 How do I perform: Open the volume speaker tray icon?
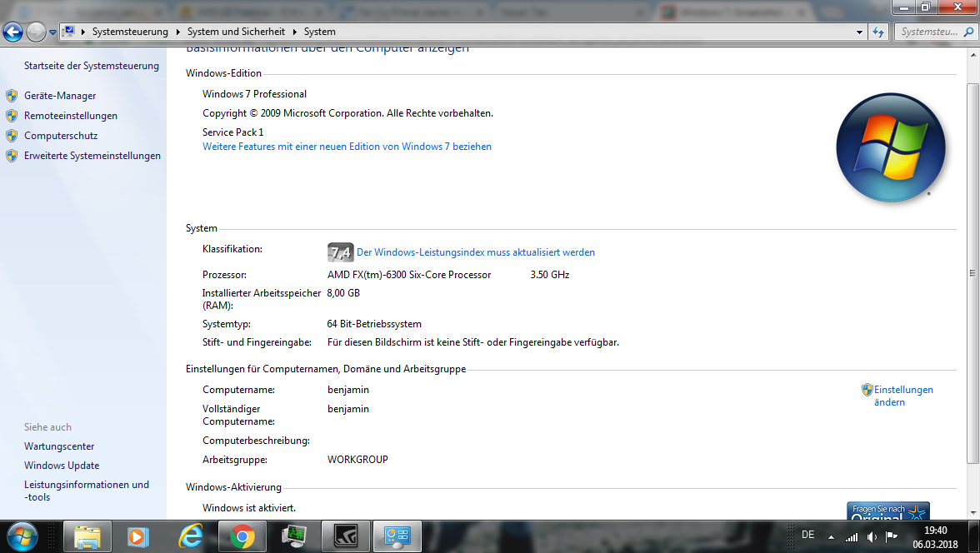[872, 536]
